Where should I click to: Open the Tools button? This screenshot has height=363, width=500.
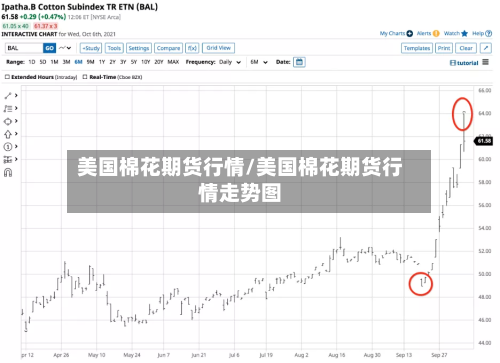pyautogui.click(x=114, y=48)
